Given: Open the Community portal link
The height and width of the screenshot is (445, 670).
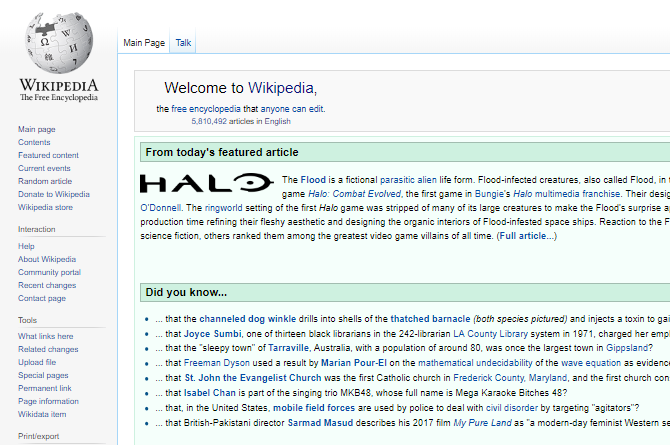Looking at the screenshot, I should (x=49, y=272).
